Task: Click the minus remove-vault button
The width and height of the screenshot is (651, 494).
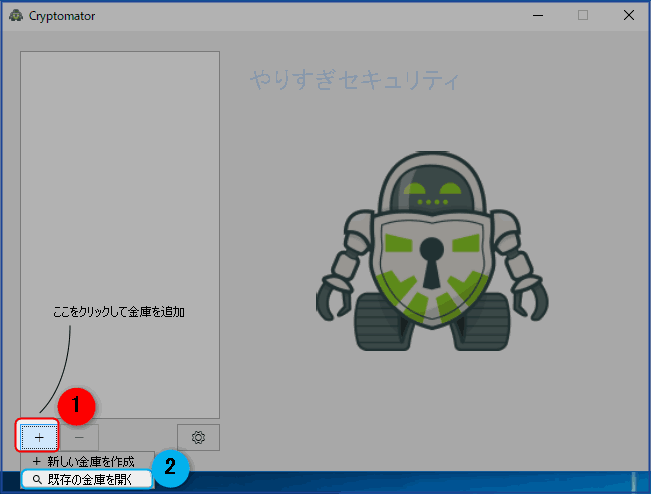Action: 79,437
